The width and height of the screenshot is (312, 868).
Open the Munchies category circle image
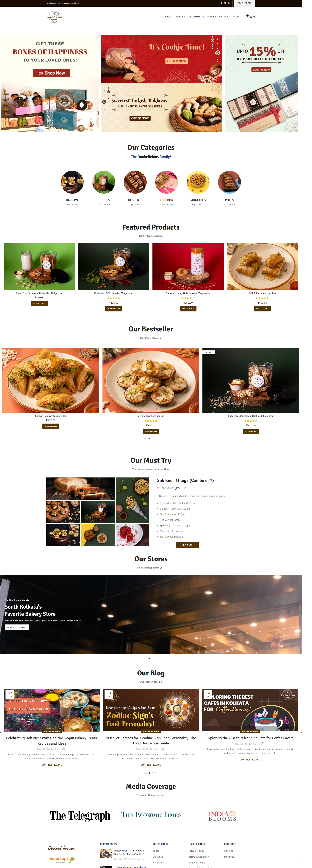click(x=198, y=182)
